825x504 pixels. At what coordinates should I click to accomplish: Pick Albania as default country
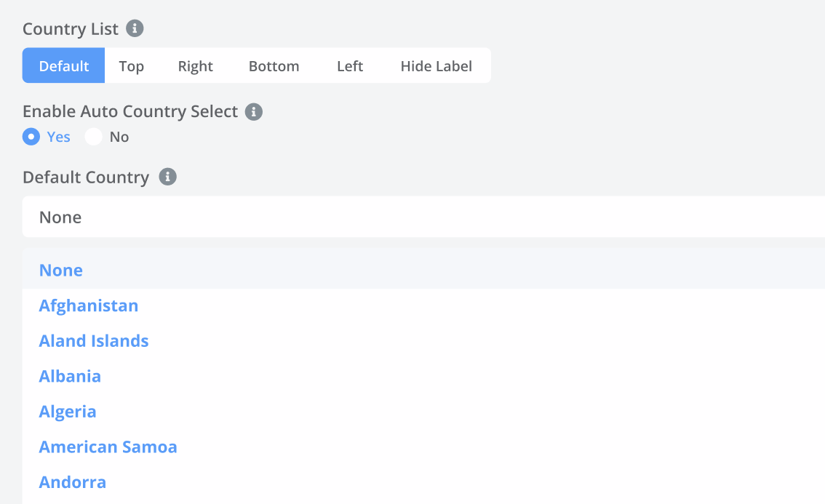click(x=70, y=376)
